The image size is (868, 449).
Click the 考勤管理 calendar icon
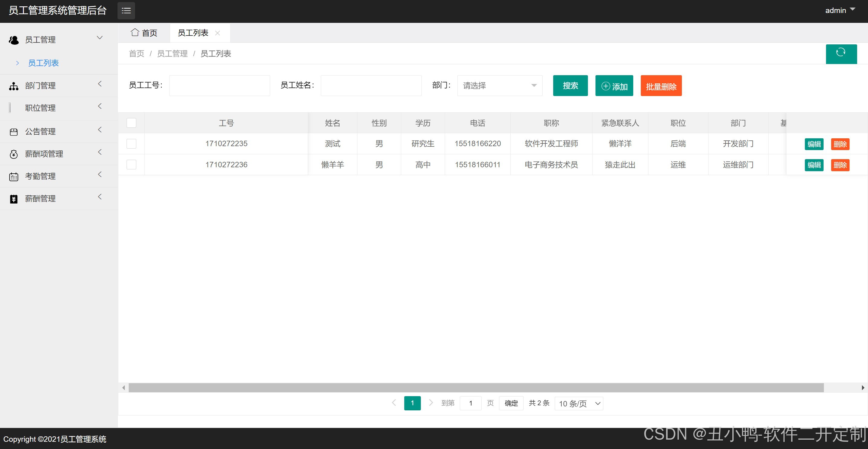click(x=14, y=177)
